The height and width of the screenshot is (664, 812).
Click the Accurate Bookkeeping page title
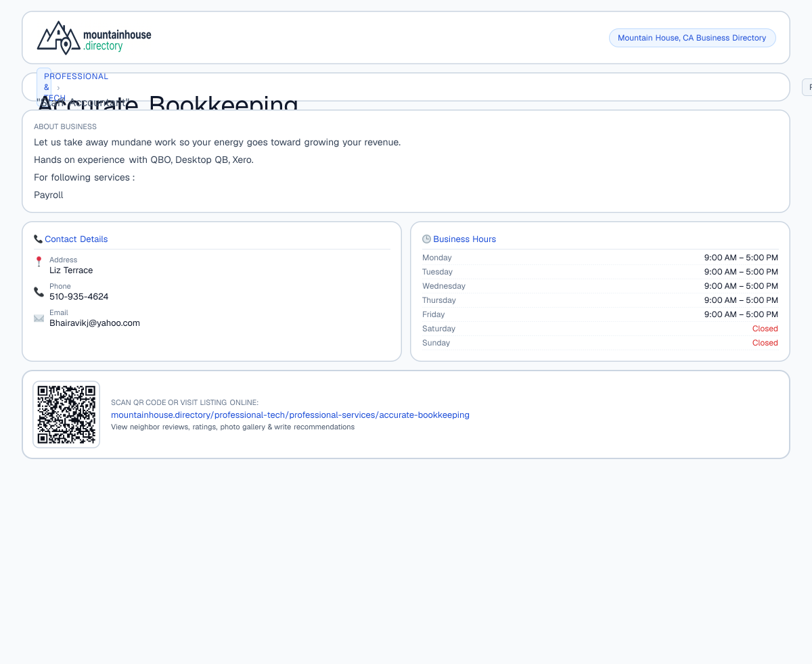168,104
